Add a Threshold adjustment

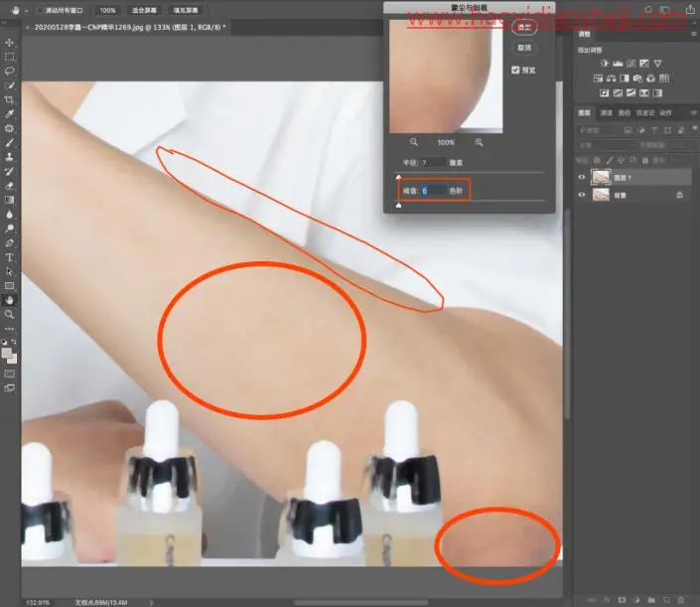point(630,93)
